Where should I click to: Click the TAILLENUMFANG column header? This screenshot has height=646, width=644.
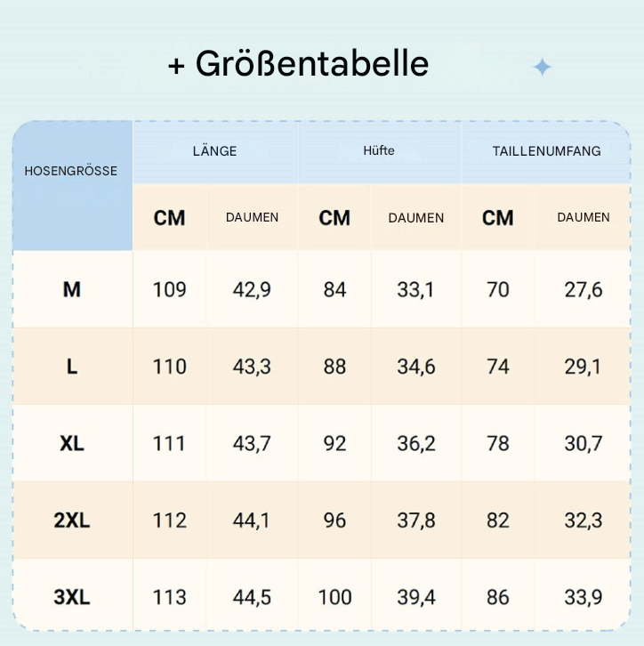point(546,151)
